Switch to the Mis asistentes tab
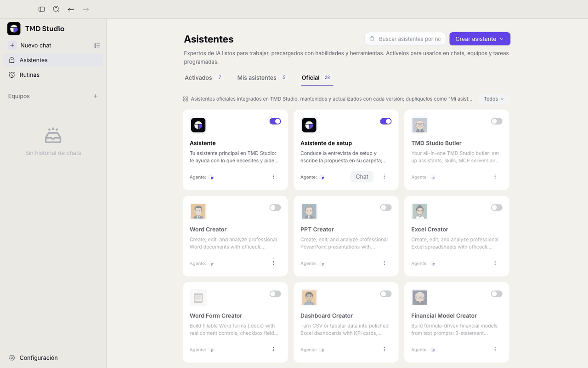Viewport: 588px width, 368px height. (x=262, y=78)
